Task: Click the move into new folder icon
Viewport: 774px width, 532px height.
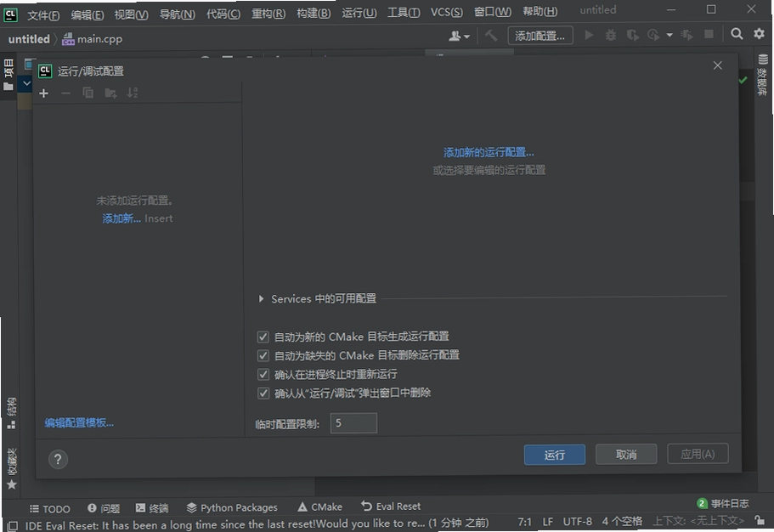Action: 110,93
